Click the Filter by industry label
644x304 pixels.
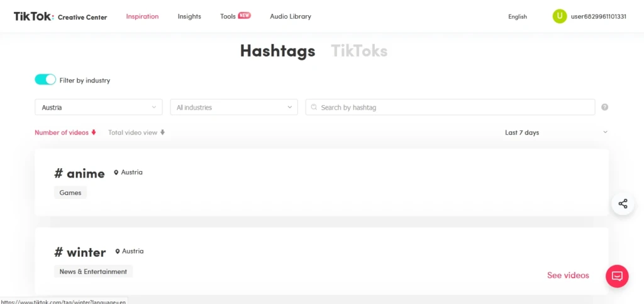(85, 81)
